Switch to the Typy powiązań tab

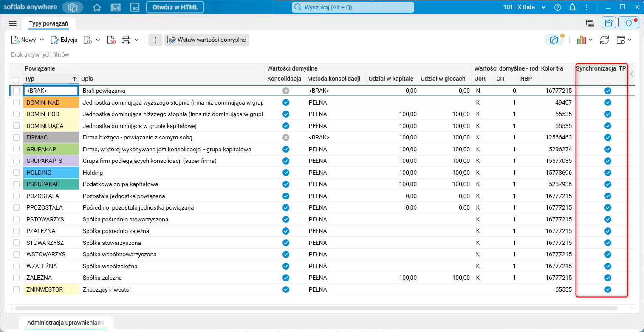pyautogui.click(x=48, y=23)
